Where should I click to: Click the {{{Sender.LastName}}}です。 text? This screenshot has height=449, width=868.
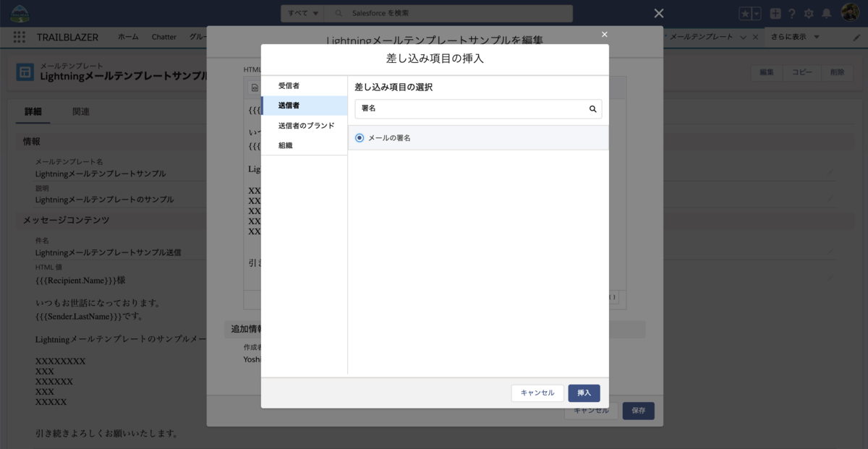pos(89,316)
